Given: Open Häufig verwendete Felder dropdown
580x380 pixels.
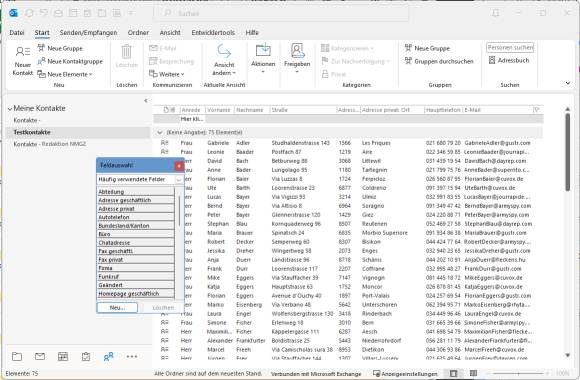Looking at the screenshot, I should coord(179,179).
